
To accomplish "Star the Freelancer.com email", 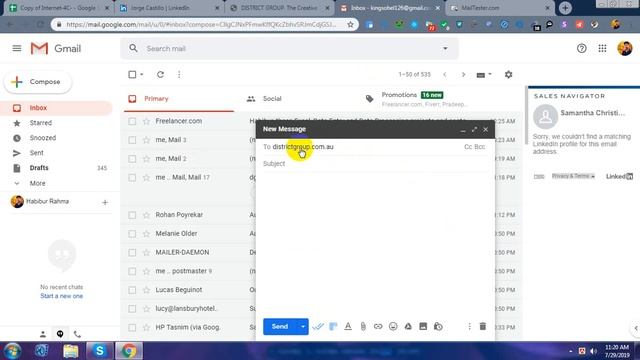I will point(146,121).
